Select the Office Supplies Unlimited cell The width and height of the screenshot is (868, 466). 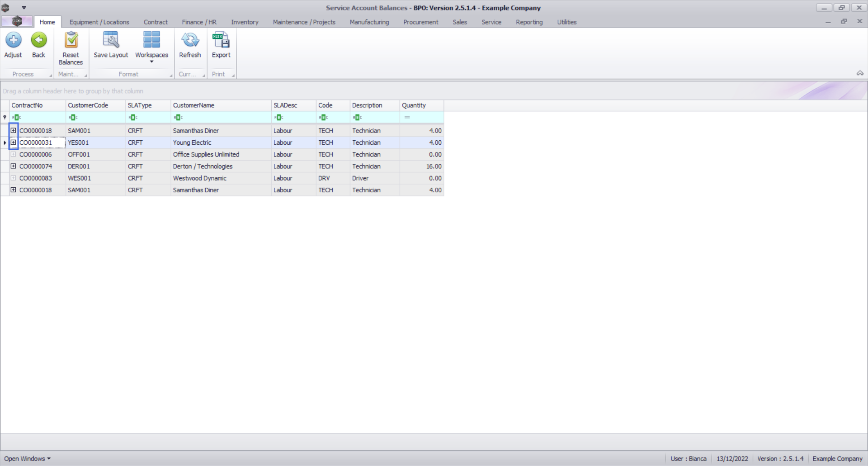click(x=221, y=154)
